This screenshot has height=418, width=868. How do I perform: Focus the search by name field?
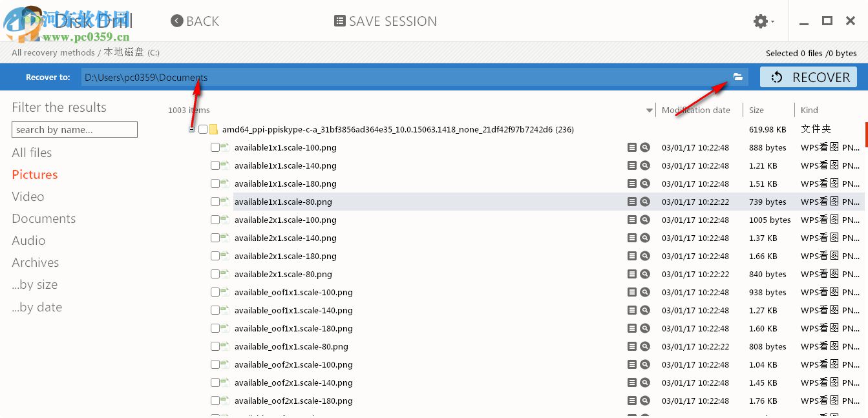[x=74, y=130]
